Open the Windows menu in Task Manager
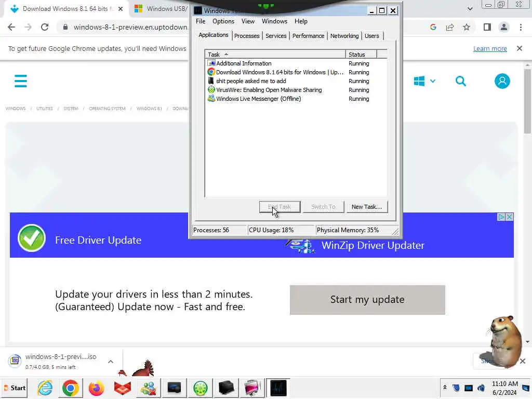The width and height of the screenshot is (532, 399). [x=274, y=21]
